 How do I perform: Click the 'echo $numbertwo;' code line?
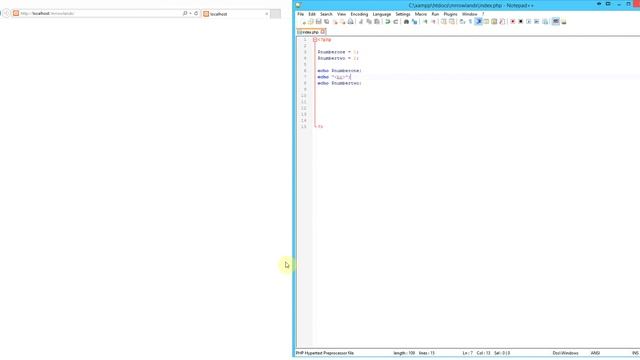coord(340,83)
